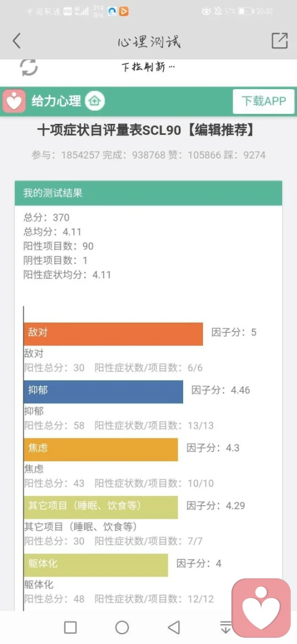Tap the back arrow in header
The width and height of the screenshot is (297, 644).
tap(17, 41)
